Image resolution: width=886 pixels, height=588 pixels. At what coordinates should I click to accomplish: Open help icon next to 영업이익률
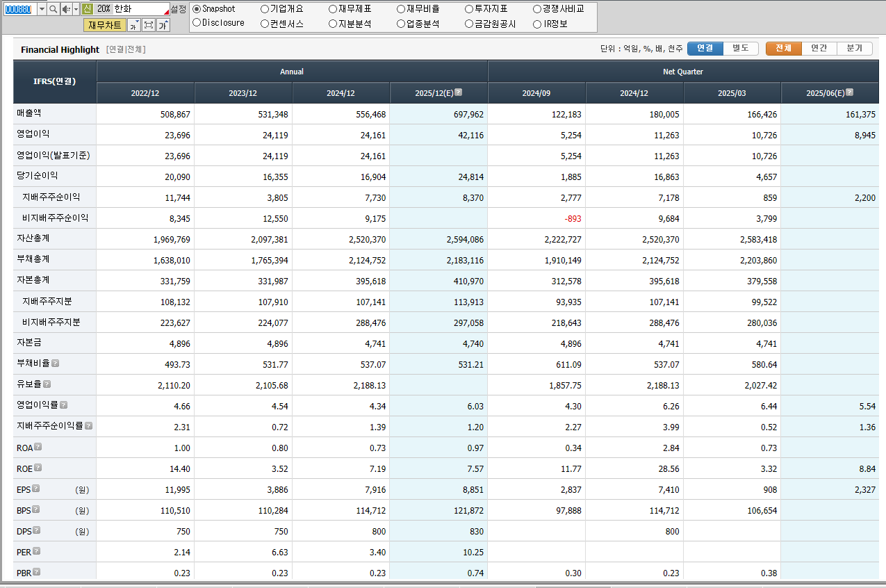tap(63, 405)
